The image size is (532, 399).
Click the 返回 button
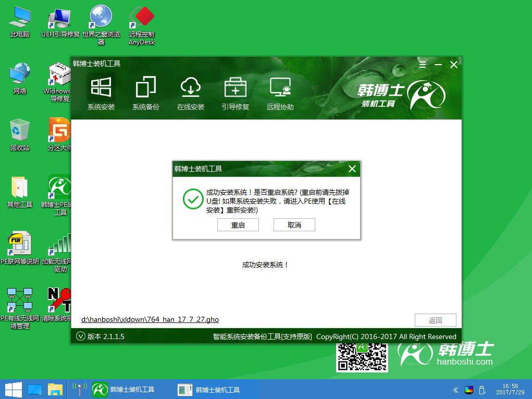coord(435,320)
